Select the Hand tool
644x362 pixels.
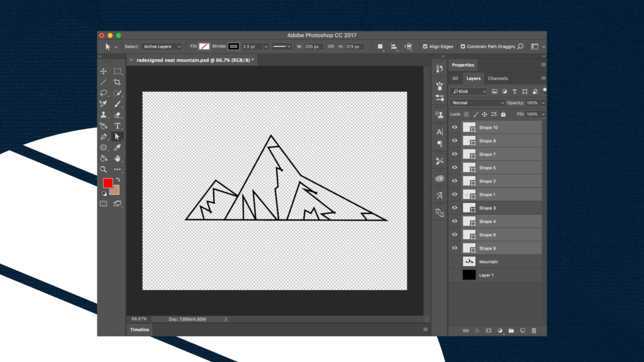pos(118,158)
